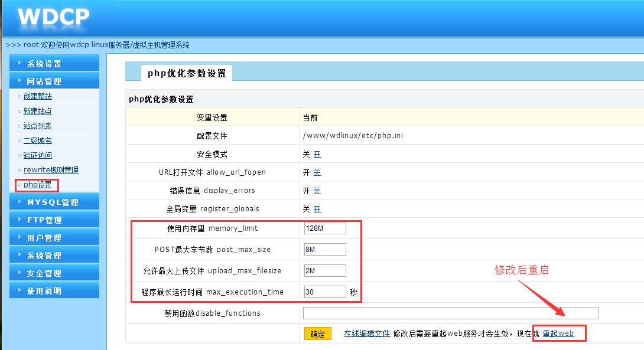644x350 pixels.
Task: Edit the upload_max_filesize field showing 2M
Action: pyautogui.click(x=325, y=271)
